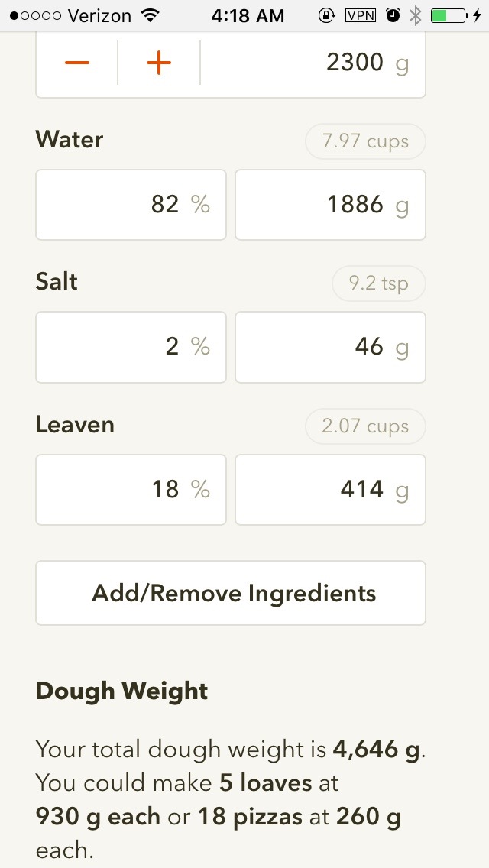This screenshot has height=868, width=489.
Task: Toggle the leaven 2.07 cups unit badge
Action: (x=365, y=426)
